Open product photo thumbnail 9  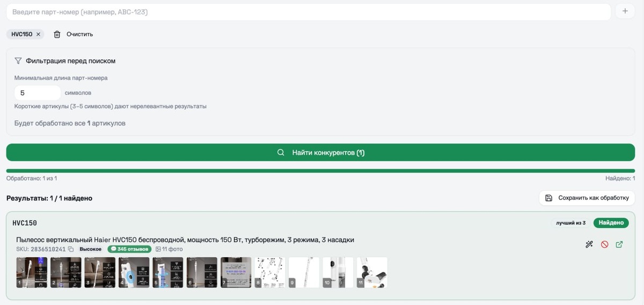[x=304, y=272]
